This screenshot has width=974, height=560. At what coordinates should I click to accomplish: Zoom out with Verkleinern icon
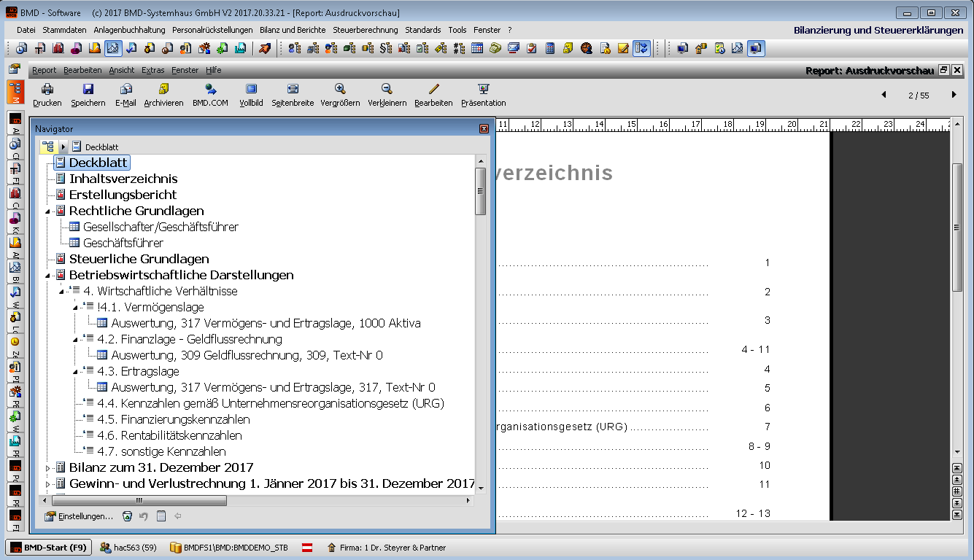[387, 90]
